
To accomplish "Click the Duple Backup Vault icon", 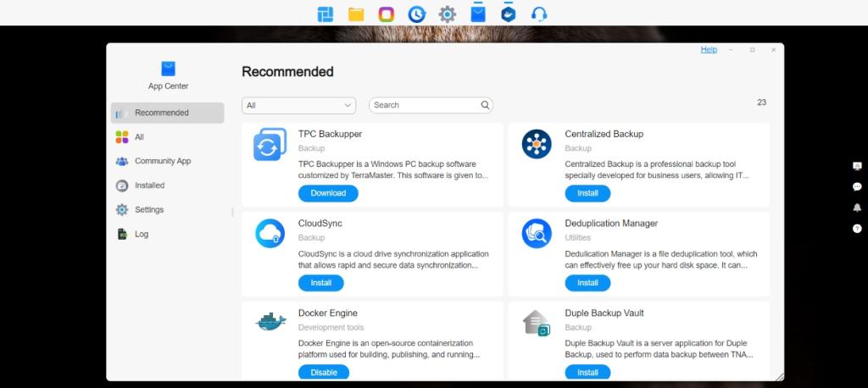I will 537,324.
